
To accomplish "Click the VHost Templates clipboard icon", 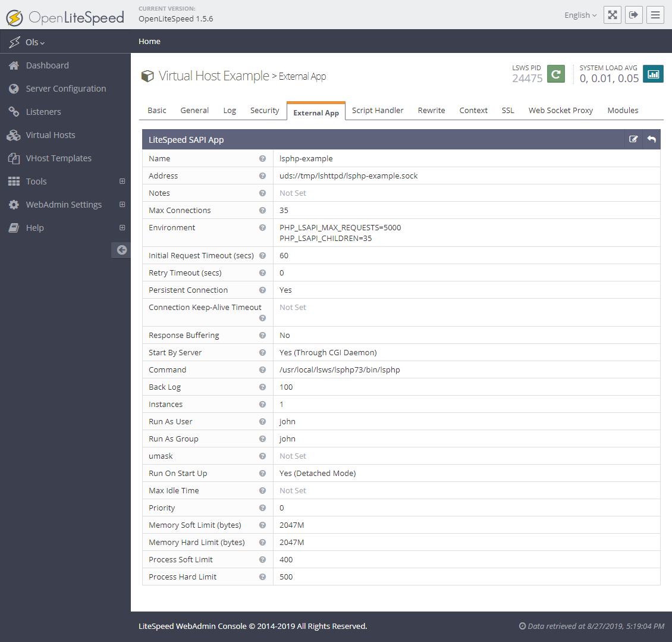I will point(14,158).
